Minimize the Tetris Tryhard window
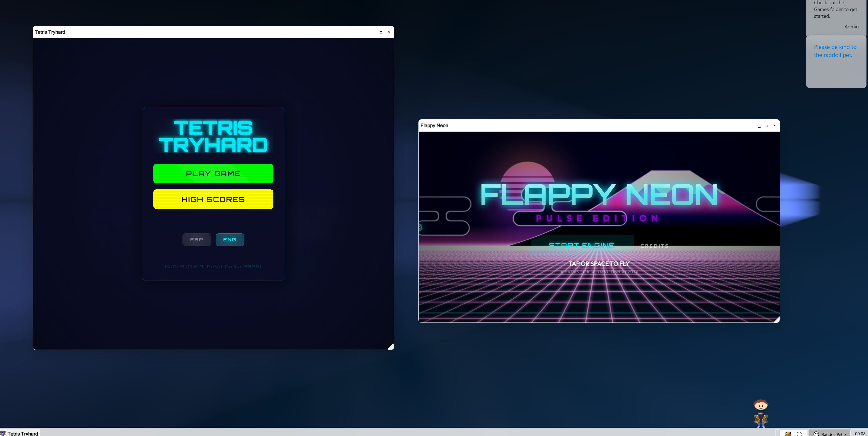868x436 pixels. pos(373,32)
